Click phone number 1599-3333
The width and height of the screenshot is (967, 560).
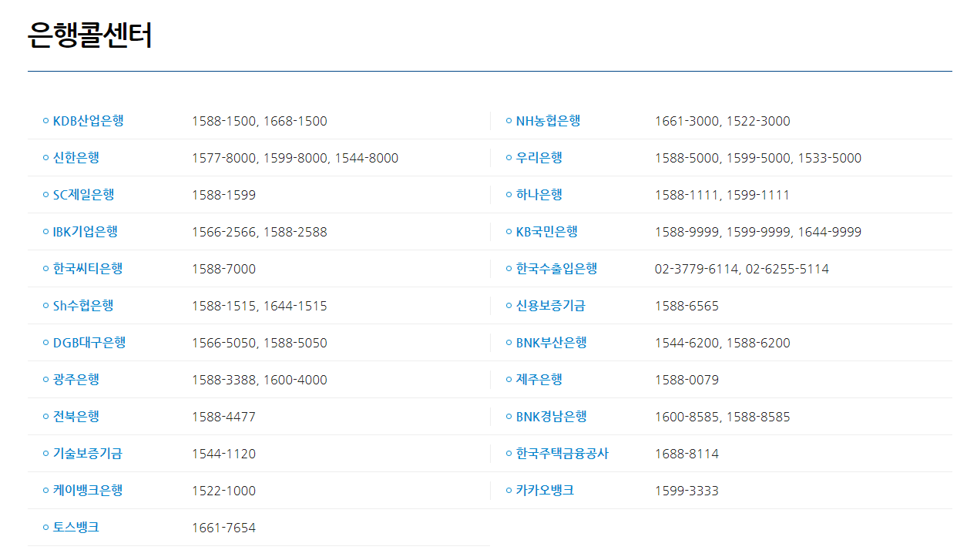[687, 491]
